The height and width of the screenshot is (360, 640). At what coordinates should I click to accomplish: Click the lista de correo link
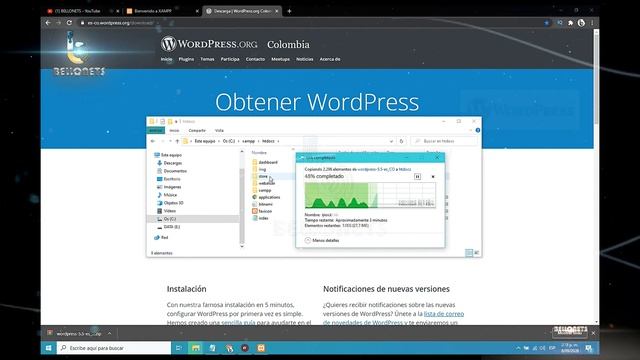[444, 314]
